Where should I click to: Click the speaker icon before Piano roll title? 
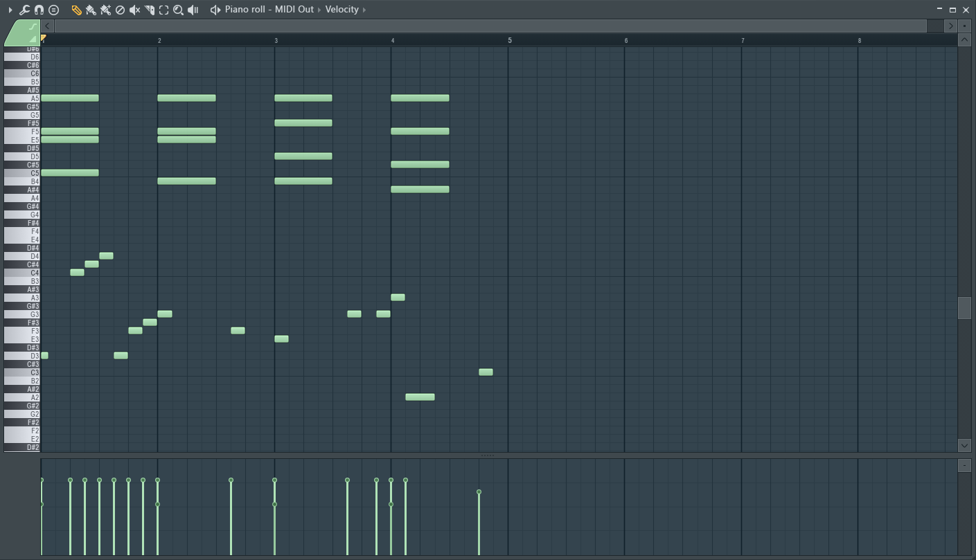[215, 10]
